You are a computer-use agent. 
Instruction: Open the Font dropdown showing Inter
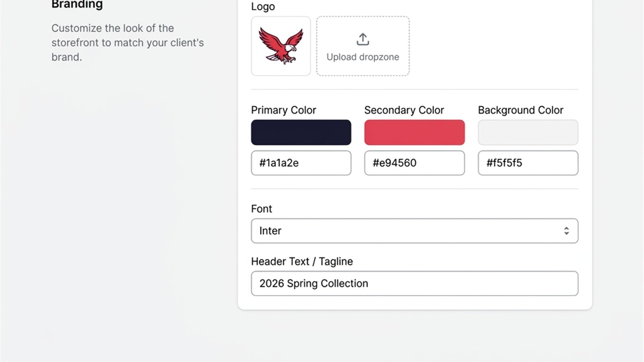415,231
